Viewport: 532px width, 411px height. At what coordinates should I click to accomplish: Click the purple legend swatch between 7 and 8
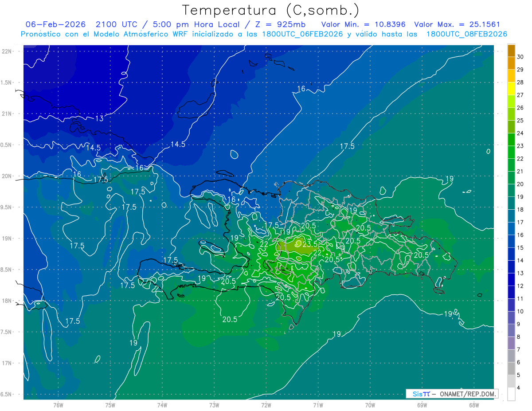pyautogui.click(x=511, y=344)
